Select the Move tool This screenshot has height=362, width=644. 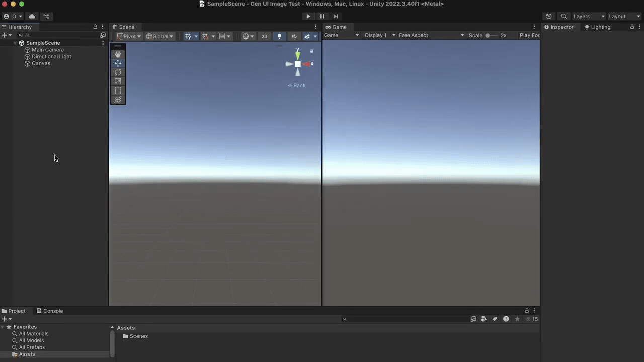(117, 63)
